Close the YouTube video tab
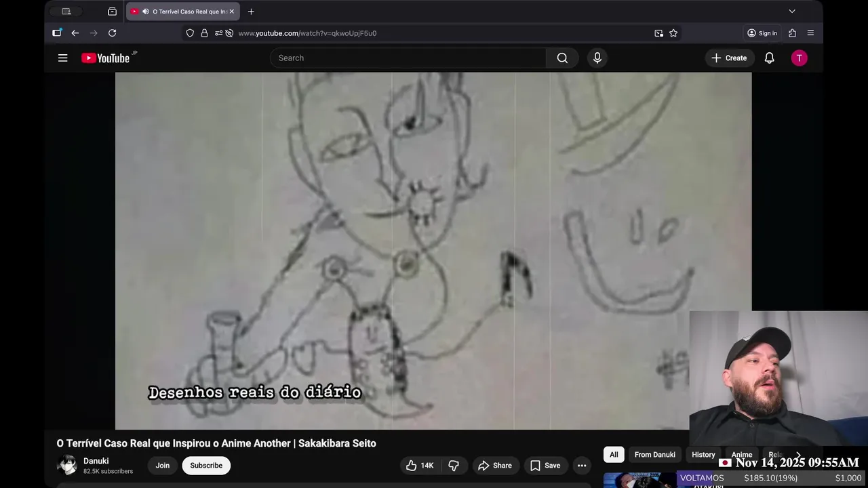 click(x=231, y=12)
